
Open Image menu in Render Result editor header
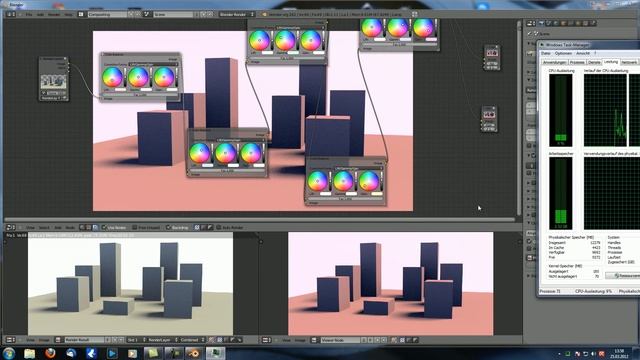(44, 340)
